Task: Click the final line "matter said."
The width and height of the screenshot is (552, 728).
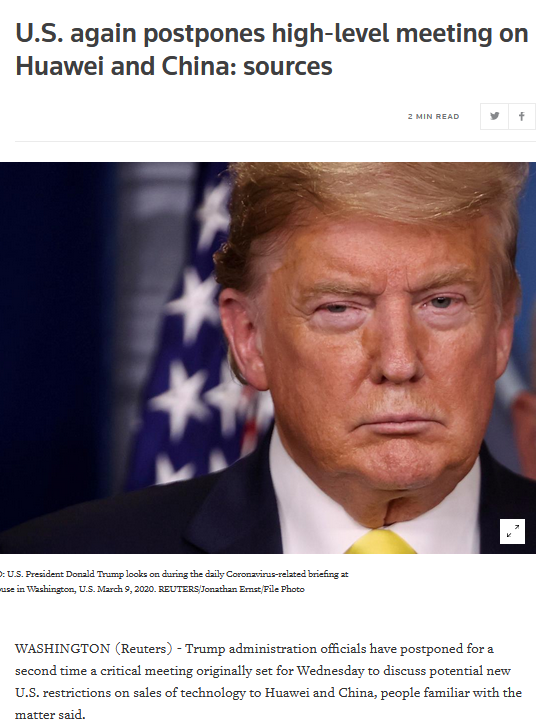Action: point(50,714)
